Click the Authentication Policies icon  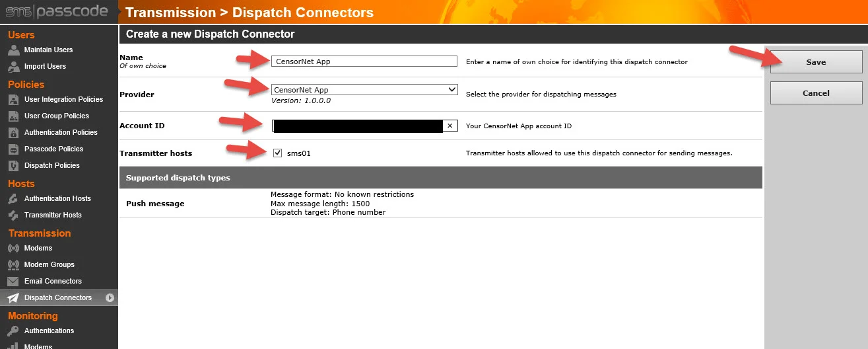coord(13,133)
